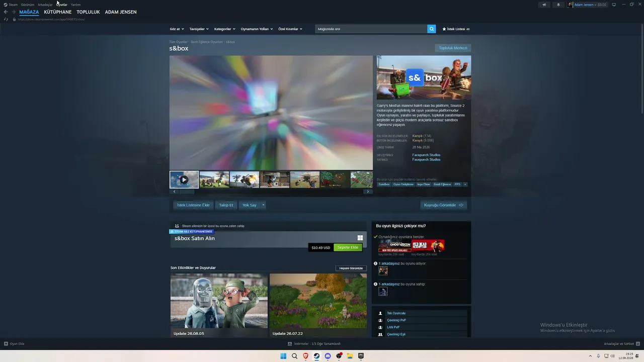Open Discord from the taskbar
Screen dimensions: 644x362
click(x=328, y=356)
